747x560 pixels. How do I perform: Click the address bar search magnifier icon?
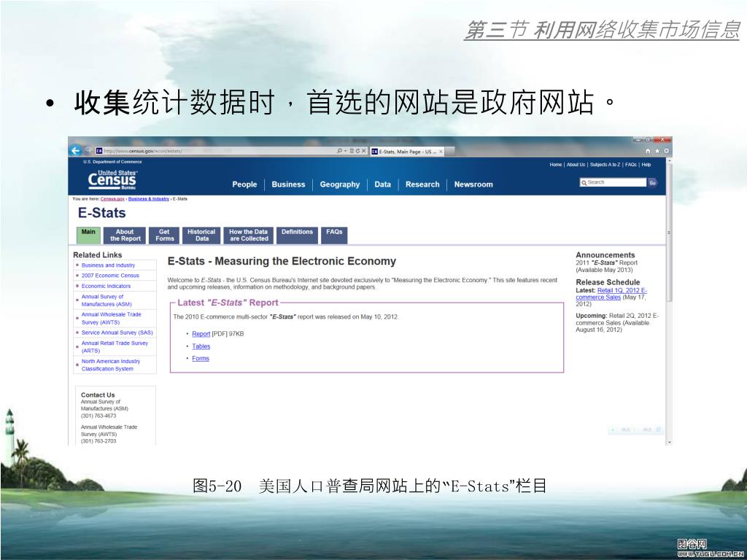click(339, 150)
